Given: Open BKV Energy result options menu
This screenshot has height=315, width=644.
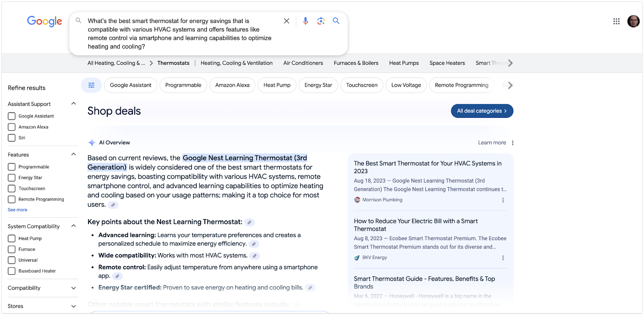Looking at the screenshot, I should pos(503,258).
